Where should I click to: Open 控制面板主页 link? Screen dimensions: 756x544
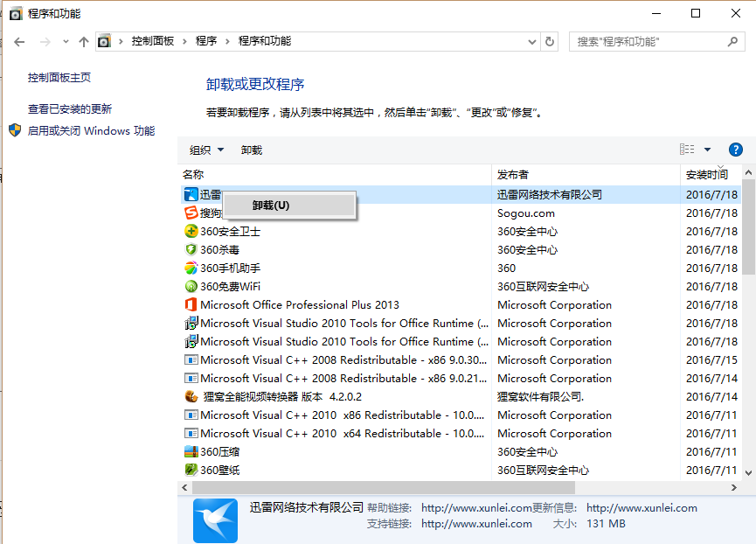[x=59, y=78]
